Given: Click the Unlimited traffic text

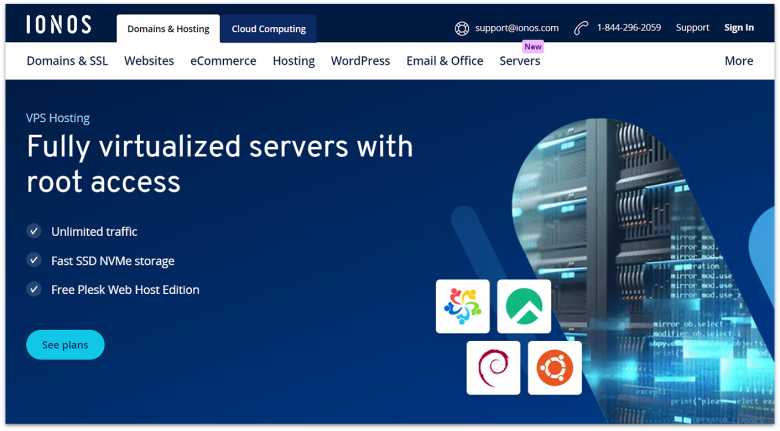Looking at the screenshot, I should click(94, 231).
